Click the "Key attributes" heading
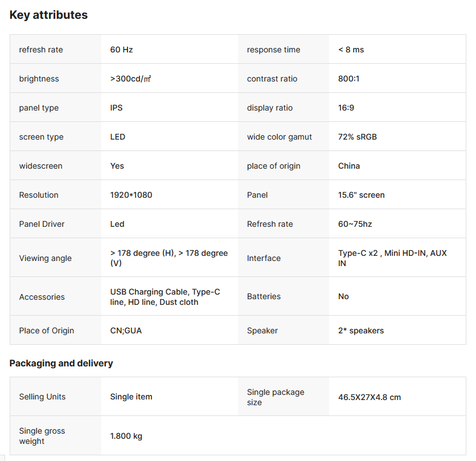Image resolution: width=476 pixels, height=461 pixels. click(48, 15)
